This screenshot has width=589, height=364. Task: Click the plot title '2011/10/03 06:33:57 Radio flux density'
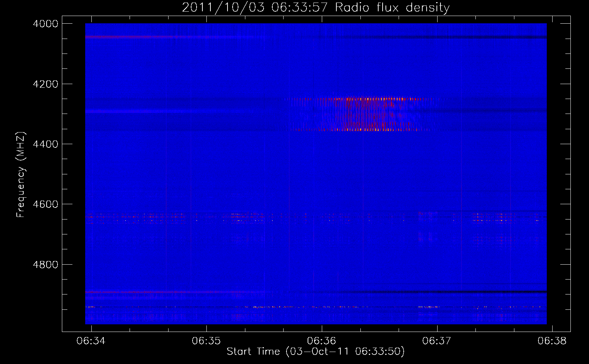tap(316, 7)
